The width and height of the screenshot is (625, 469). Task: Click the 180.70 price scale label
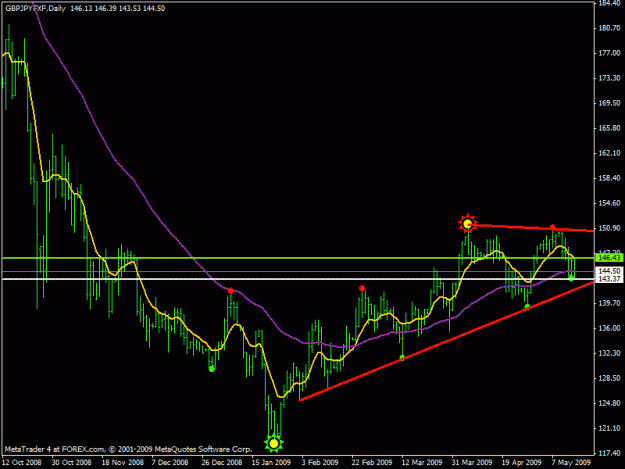pos(609,28)
